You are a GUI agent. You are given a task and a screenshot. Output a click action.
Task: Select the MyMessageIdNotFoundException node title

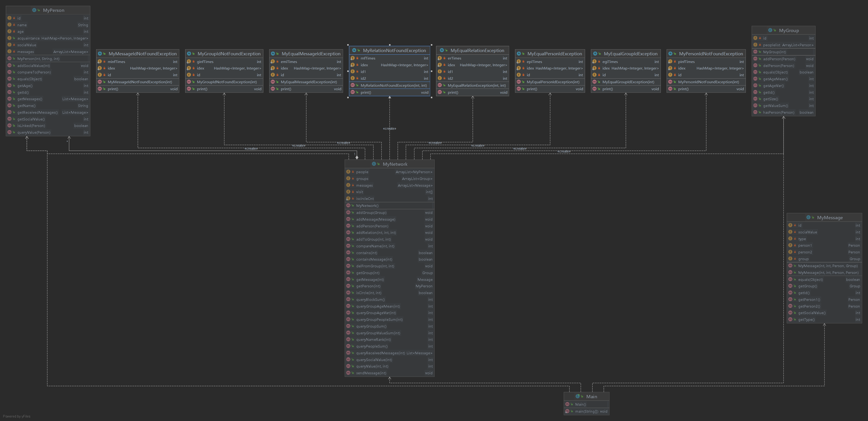(142, 54)
